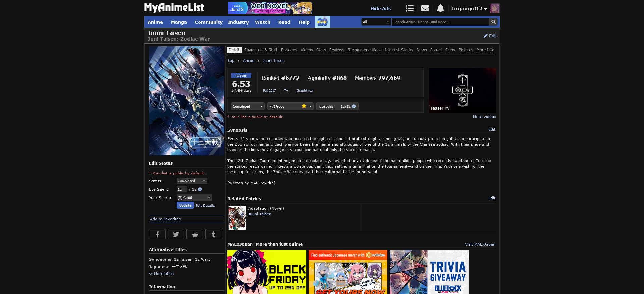Click Add to Favorites link
Screen dimensions: 644x294
click(165, 219)
